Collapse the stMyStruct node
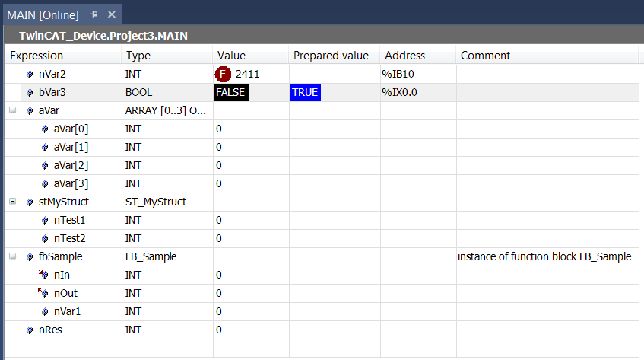Screen dimensions: 644x360 13,202
